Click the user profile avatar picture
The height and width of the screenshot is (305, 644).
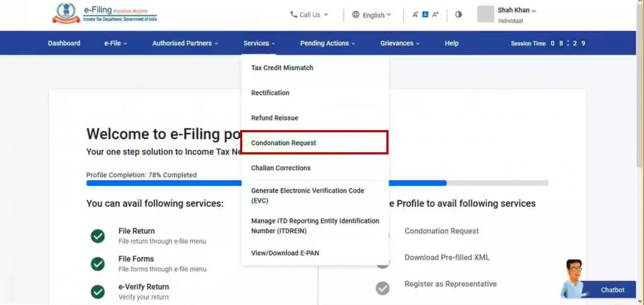[x=486, y=14]
